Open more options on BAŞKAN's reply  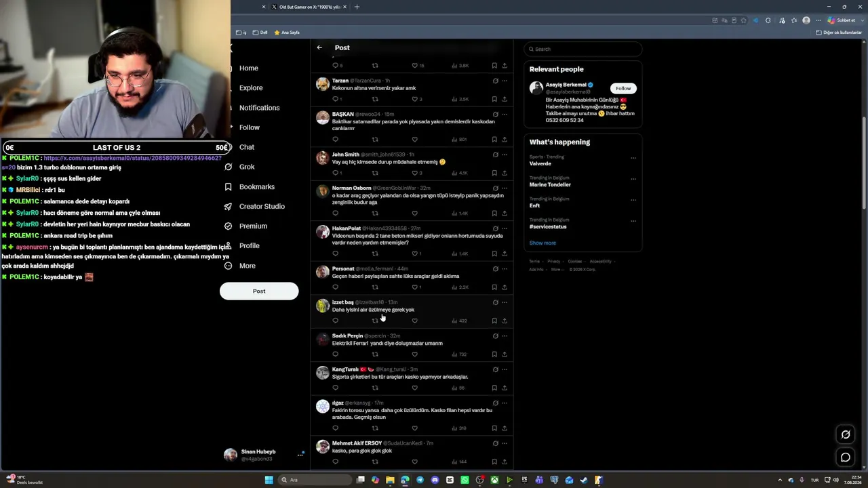pos(505,115)
